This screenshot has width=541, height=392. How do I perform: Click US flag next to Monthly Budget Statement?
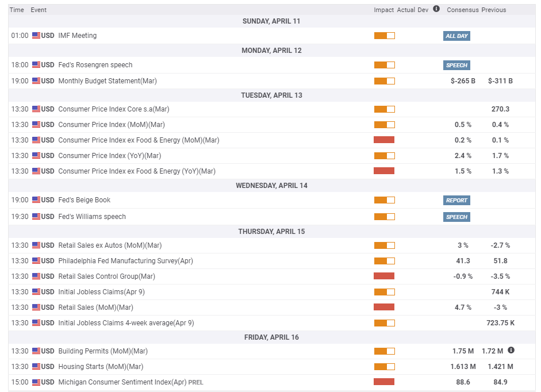[x=36, y=81]
